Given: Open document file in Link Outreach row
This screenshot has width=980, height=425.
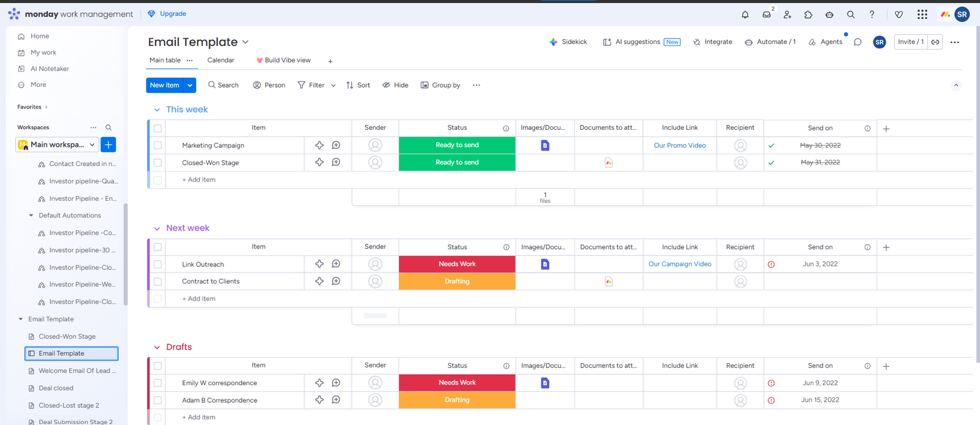Looking at the screenshot, I should tap(545, 264).
